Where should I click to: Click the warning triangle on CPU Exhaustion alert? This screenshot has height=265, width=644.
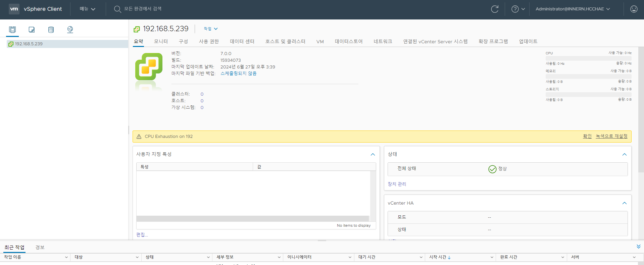point(139,137)
